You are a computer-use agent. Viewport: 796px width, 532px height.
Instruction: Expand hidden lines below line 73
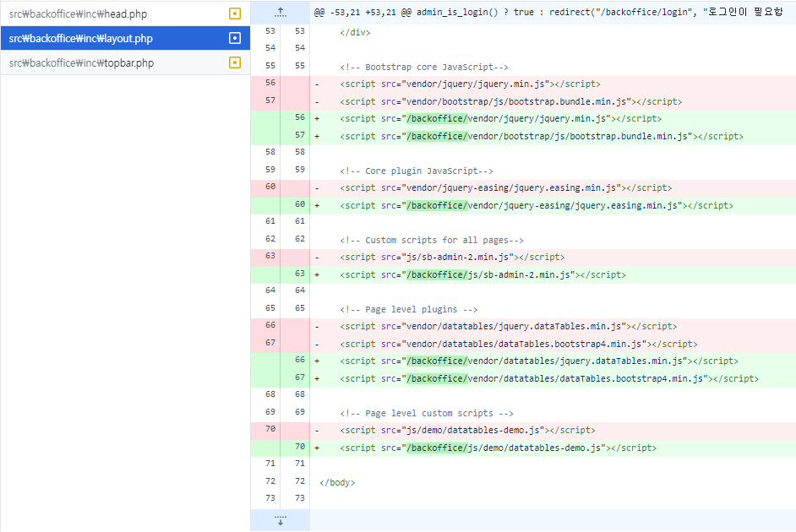pyautogui.click(x=281, y=520)
